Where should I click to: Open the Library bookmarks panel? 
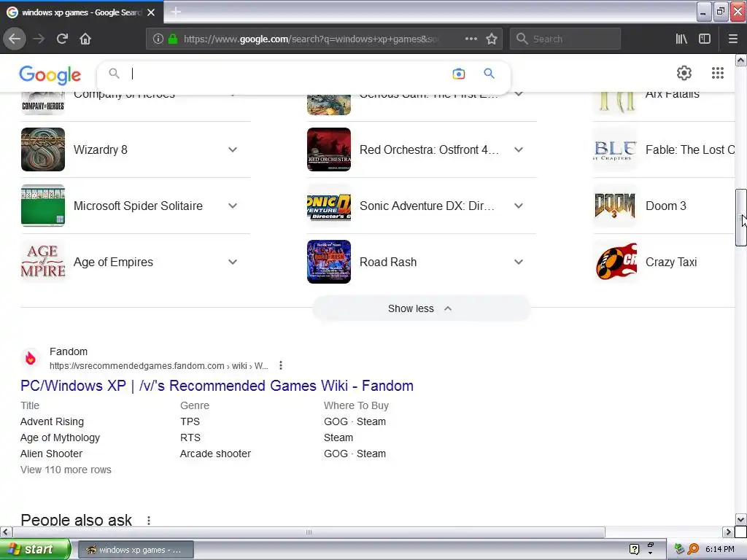(681, 39)
